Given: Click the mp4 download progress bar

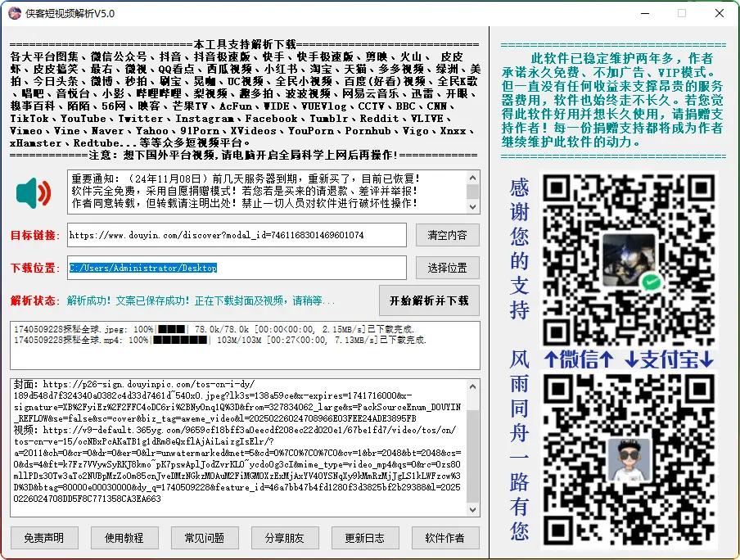Looking at the screenshot, I should point(180,340).
